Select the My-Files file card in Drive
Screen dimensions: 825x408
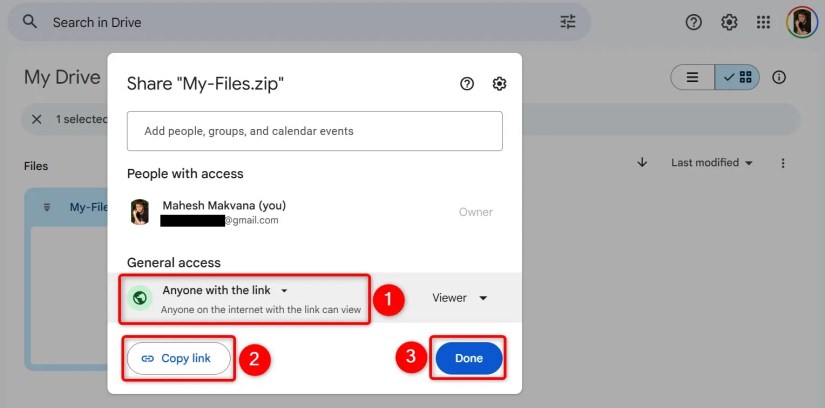coord(66,279)
